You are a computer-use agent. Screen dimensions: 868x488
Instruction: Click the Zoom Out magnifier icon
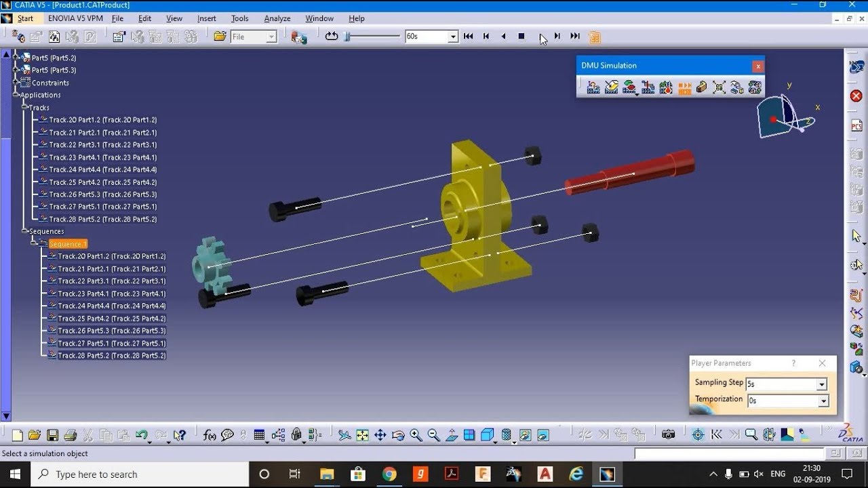click(x=433, y=435)
